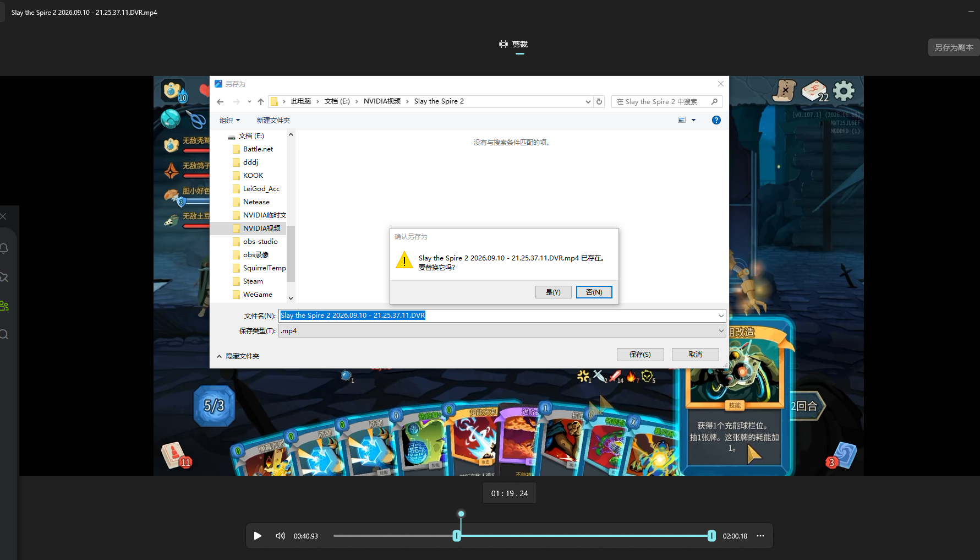Confirm replacing file with 是(Y)
This screenshot has height=560, width=980.
click(553, 292)
